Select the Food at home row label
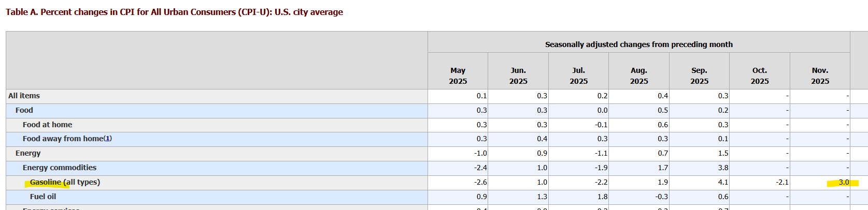This screenshot has width=868, height=210. pos(47,125)
